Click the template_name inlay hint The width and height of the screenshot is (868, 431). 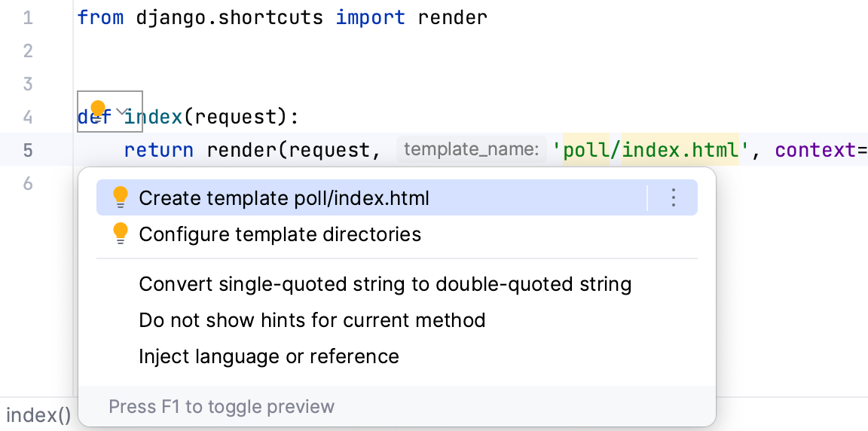(471, 150)
